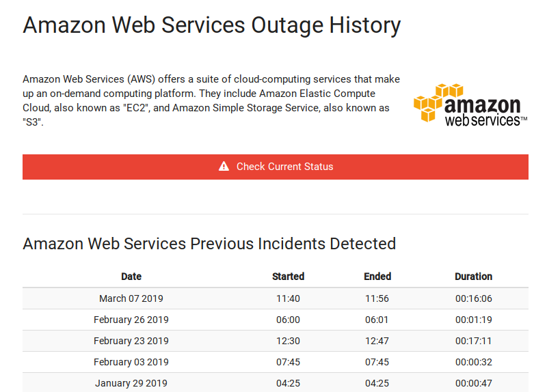Click the 11:40 started time
The width and height of the screenshot is (534, 392).
pyautogui.click(x=288, y=298)
